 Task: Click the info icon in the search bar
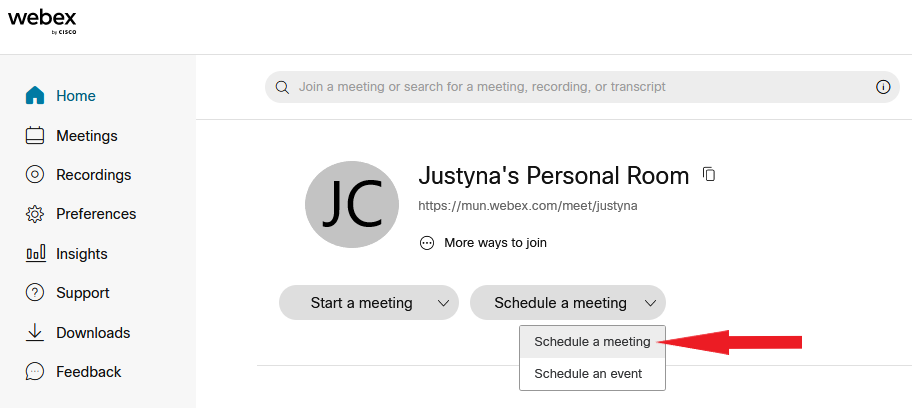883,87
